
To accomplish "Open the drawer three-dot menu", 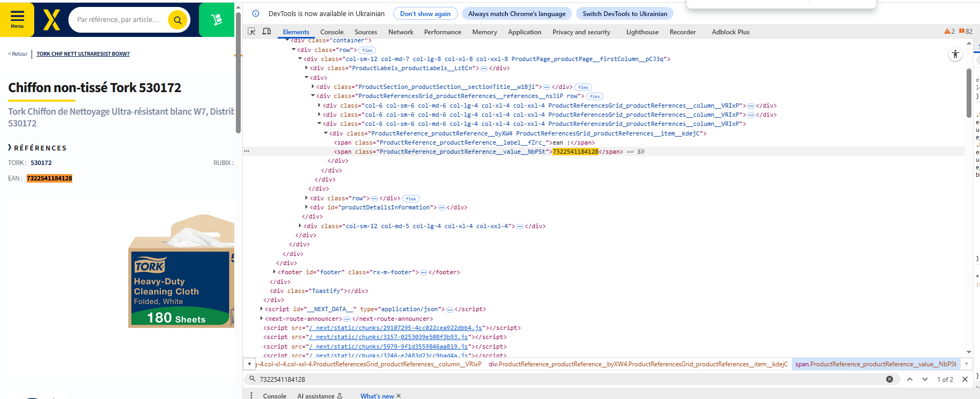I will 251,396.
